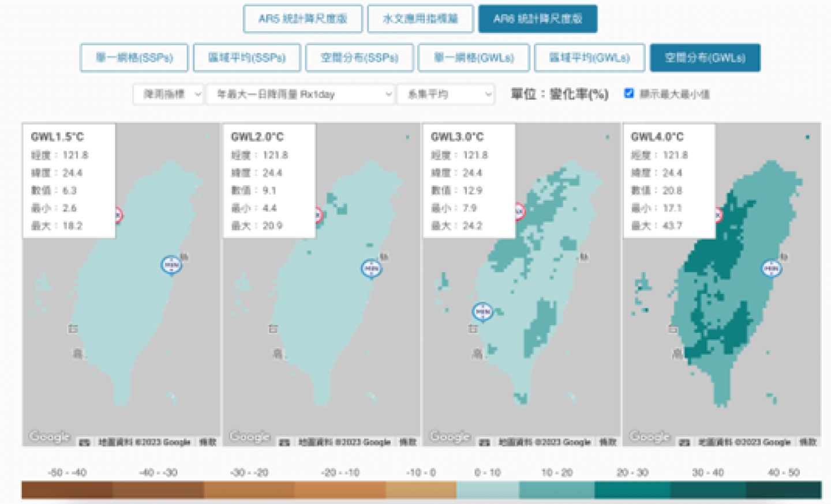Click the blue minimum marker on GWL2.0°C map
Viewport: 831px width, 504px height.
click(x=372, y=268)
